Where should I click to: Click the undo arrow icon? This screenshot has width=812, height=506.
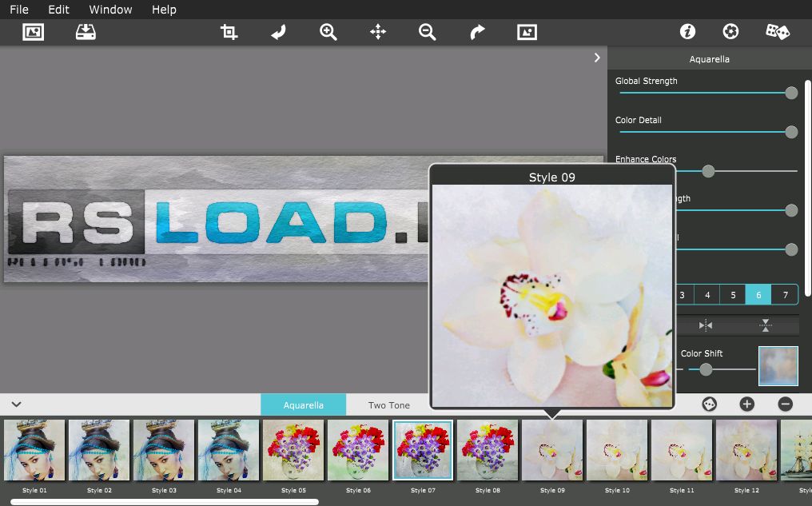click(x=279, y=32)
